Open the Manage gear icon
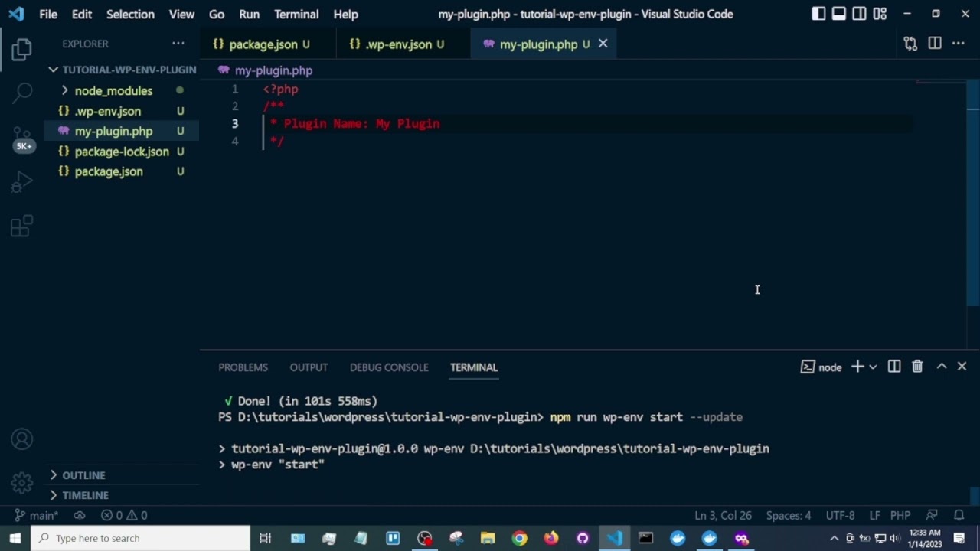Viewport: 980px width, 551px height. (21, 483)
